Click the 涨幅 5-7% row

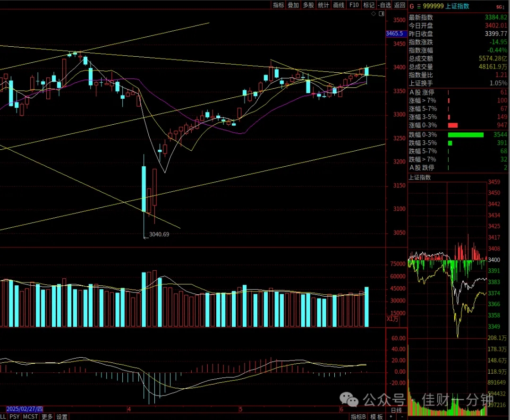pyautogui.click(x=458, y=109)
